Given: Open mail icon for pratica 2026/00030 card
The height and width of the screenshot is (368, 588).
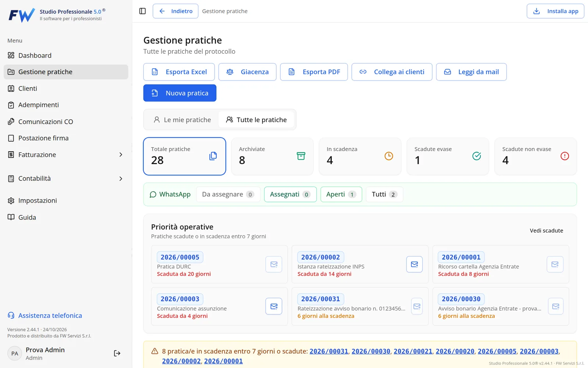Looking at the screenshot, I should (556, 306).
